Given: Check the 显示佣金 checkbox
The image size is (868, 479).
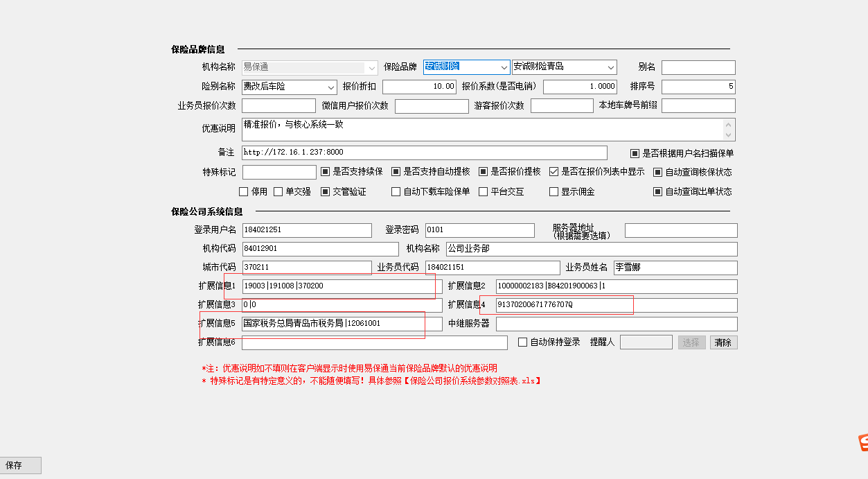Looking at the screenshot, I should click(x=554, y=192).
